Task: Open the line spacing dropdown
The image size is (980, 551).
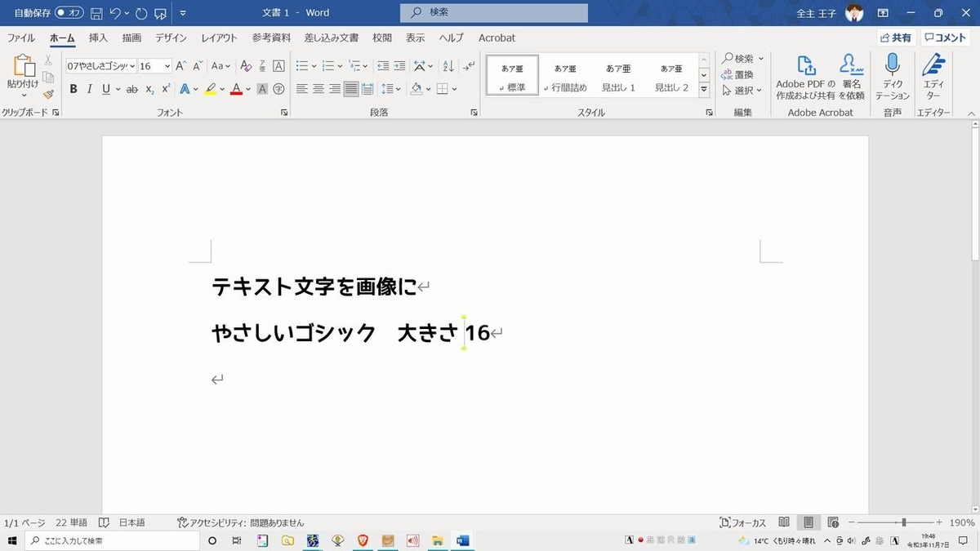Action: 398,88
